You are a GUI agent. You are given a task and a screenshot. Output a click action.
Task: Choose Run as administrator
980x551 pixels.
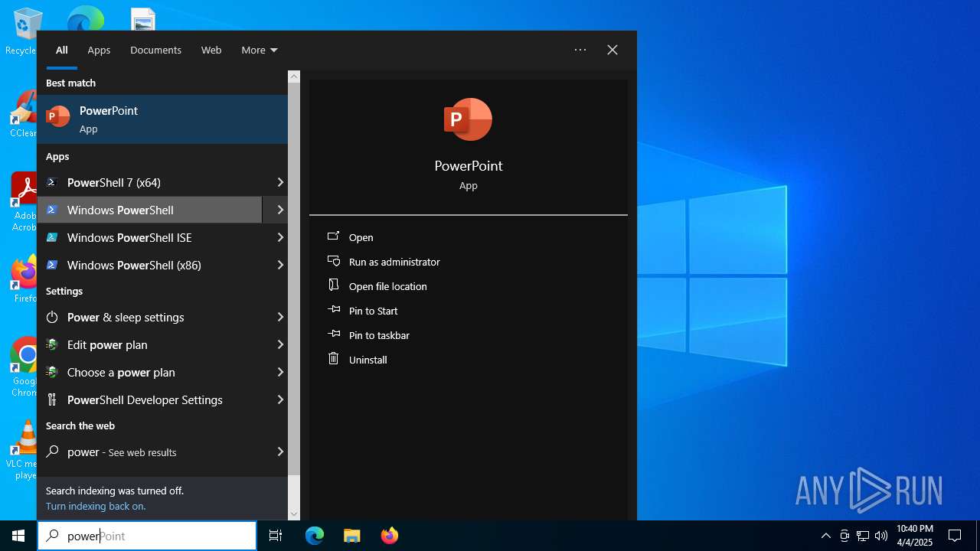click(394, 262)
